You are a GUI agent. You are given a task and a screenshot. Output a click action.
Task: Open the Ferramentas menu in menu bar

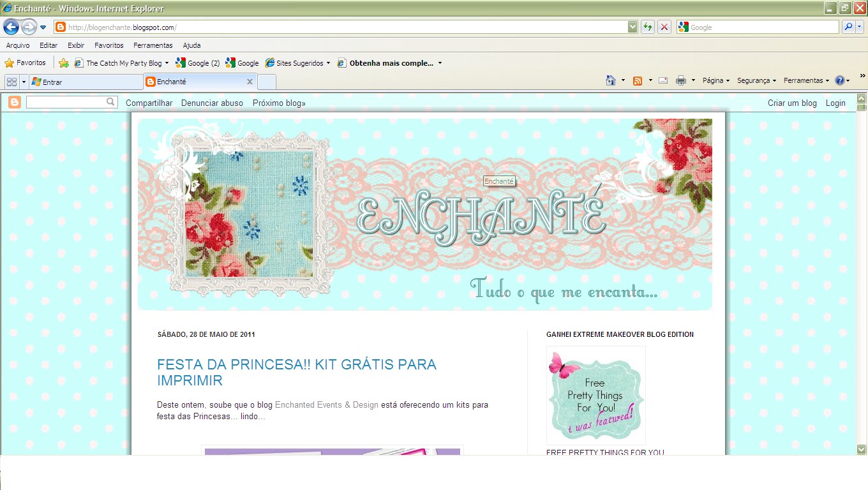pyautogui.click(x=153, y=45)
